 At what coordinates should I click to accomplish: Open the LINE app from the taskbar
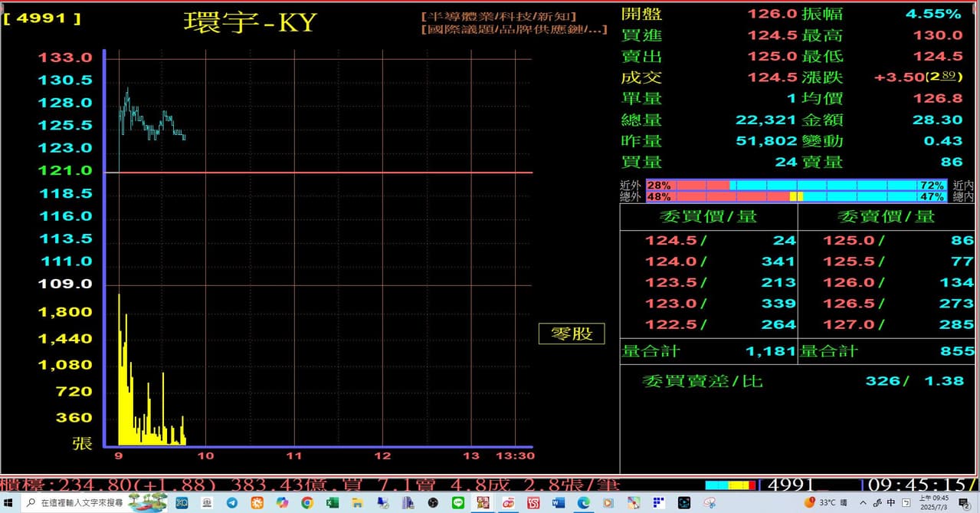click(458, 504)
